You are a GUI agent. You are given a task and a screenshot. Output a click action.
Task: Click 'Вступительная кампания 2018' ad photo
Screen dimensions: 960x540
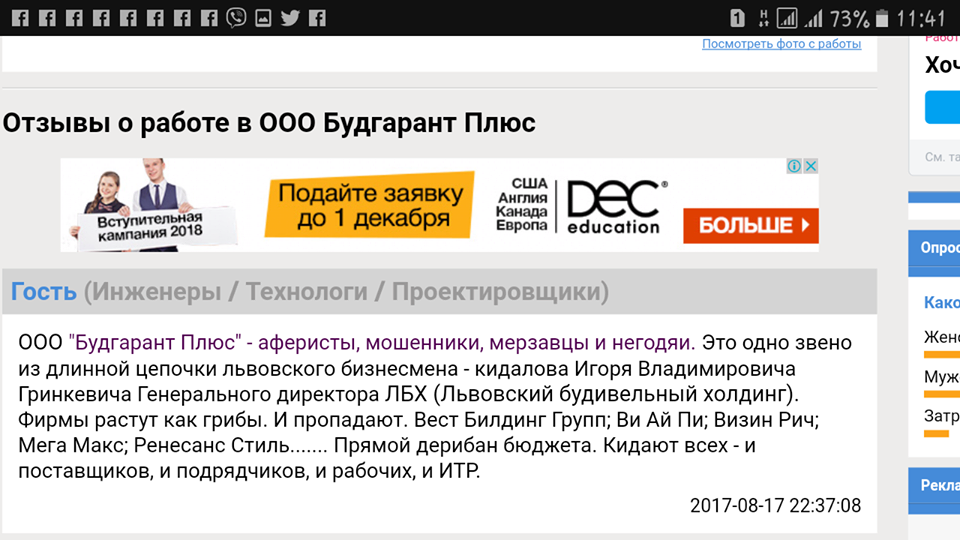point(149,205)
